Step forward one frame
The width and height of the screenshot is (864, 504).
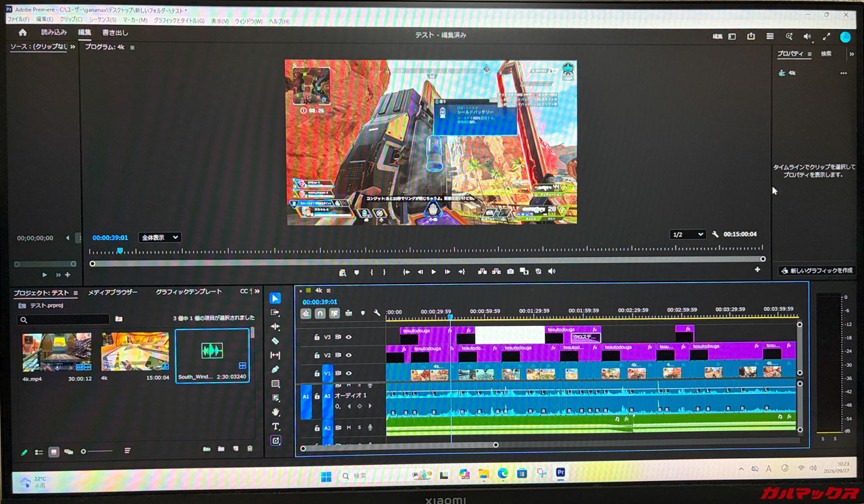pos(448,272)
